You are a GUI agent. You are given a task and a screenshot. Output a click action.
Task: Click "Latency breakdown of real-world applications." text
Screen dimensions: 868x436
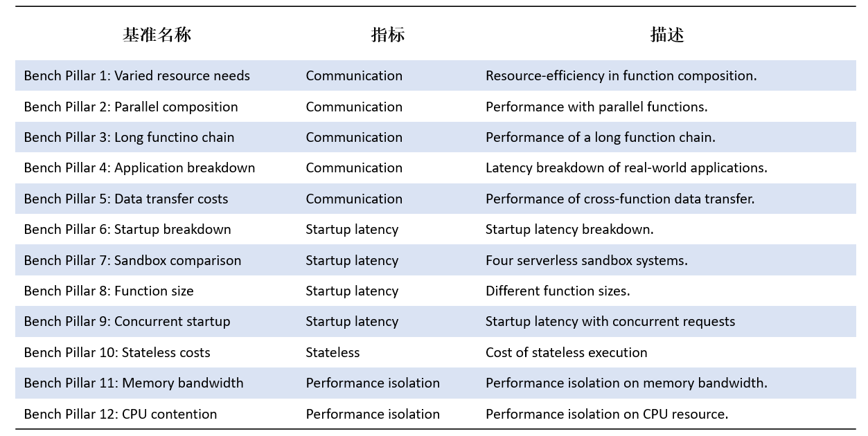coord(626,168)
